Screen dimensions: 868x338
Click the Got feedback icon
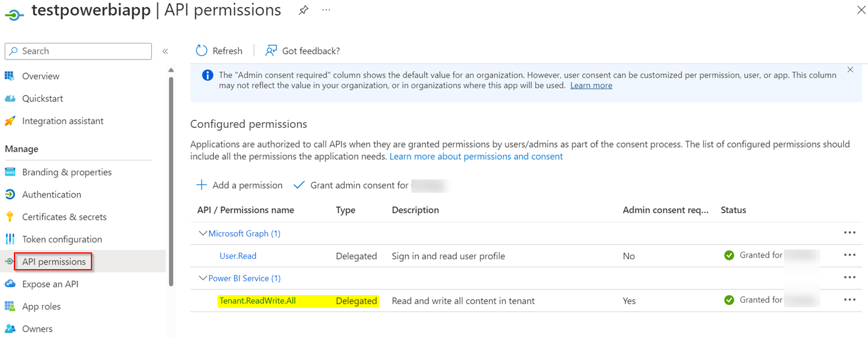[271, 51]
